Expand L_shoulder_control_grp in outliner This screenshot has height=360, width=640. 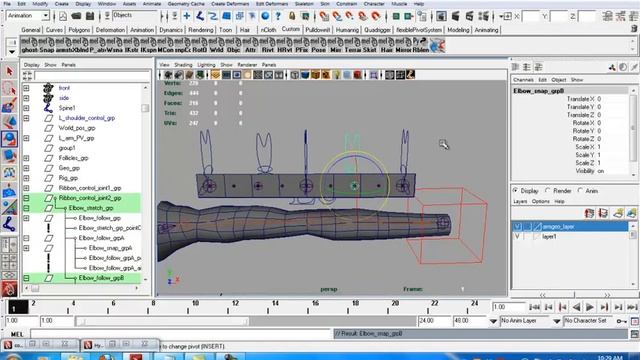pos(26,118)
